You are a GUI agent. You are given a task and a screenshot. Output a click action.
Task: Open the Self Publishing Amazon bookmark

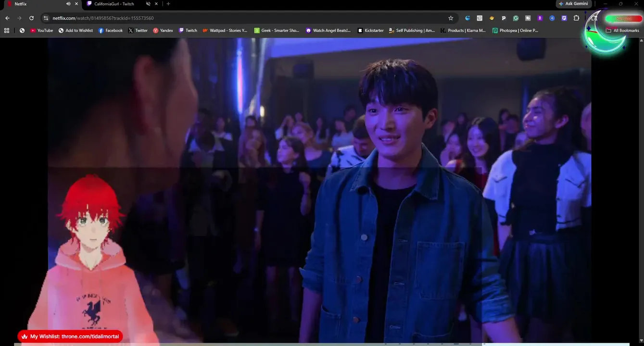tap(412, 30)
